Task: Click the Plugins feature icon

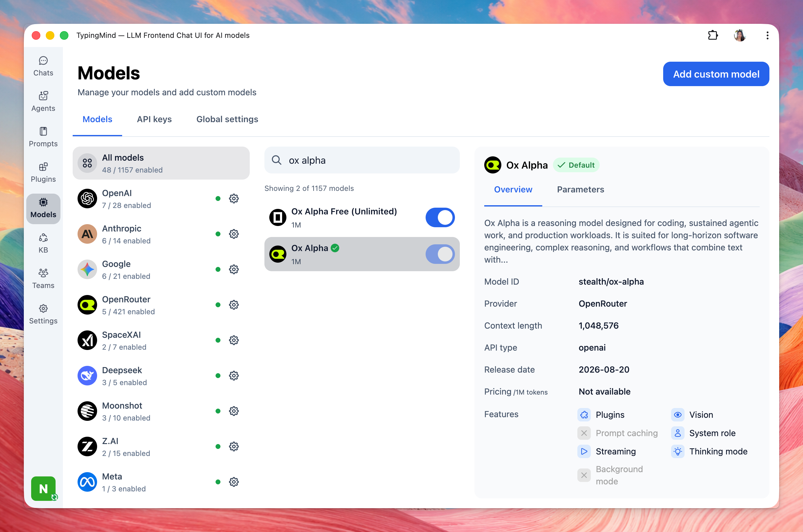Action: pyautogui.click(x=584, y=415)
